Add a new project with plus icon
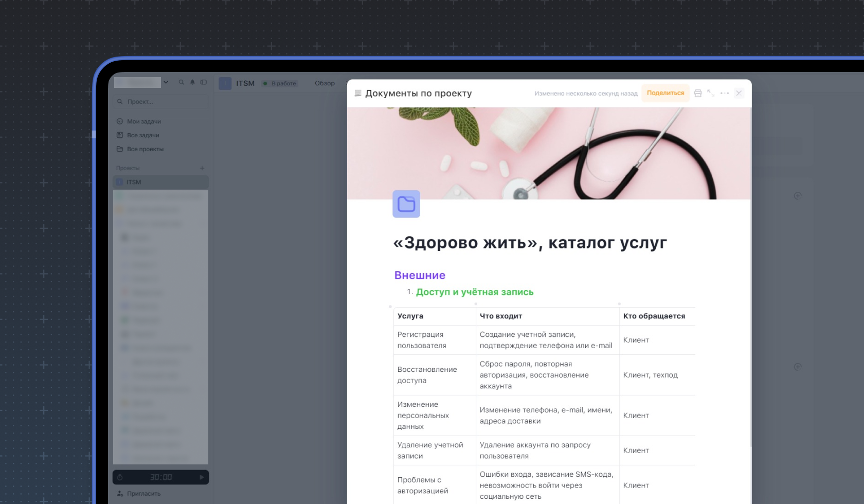 202,168
